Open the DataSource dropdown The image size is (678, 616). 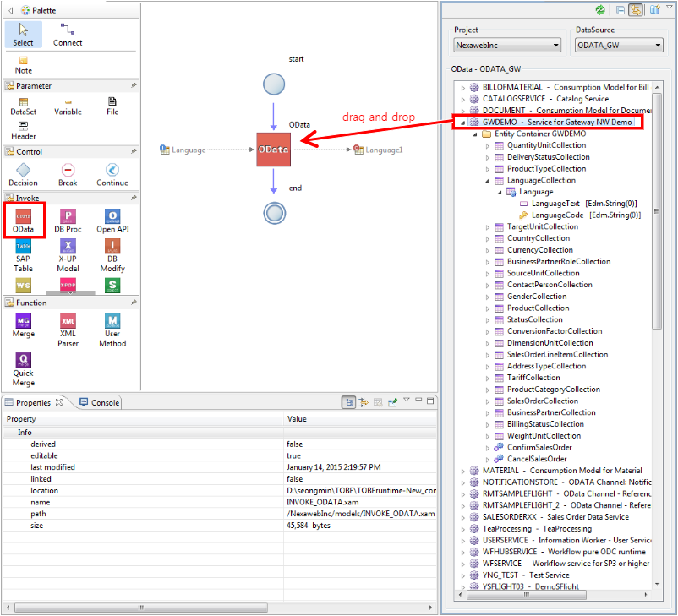(x=619, y=46)
